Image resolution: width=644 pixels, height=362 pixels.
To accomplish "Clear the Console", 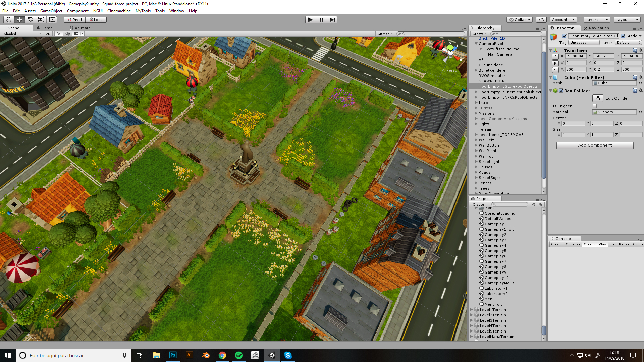I will click(555, 244).
